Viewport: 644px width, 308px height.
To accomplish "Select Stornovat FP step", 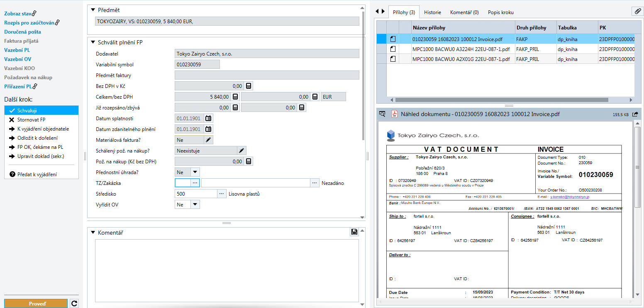I will 41,120.
